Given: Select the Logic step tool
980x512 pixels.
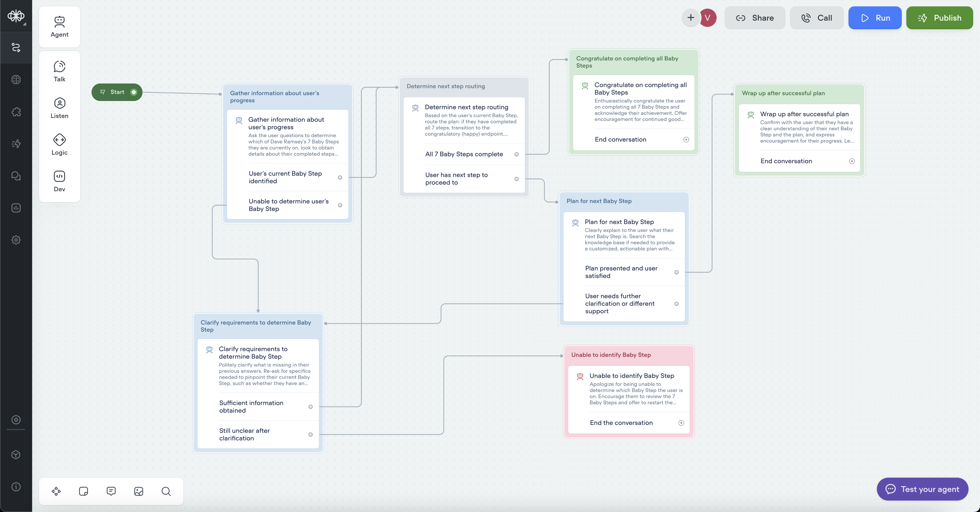Looking at the screenshot, I should pyautogui.click(x=59, y=144).
